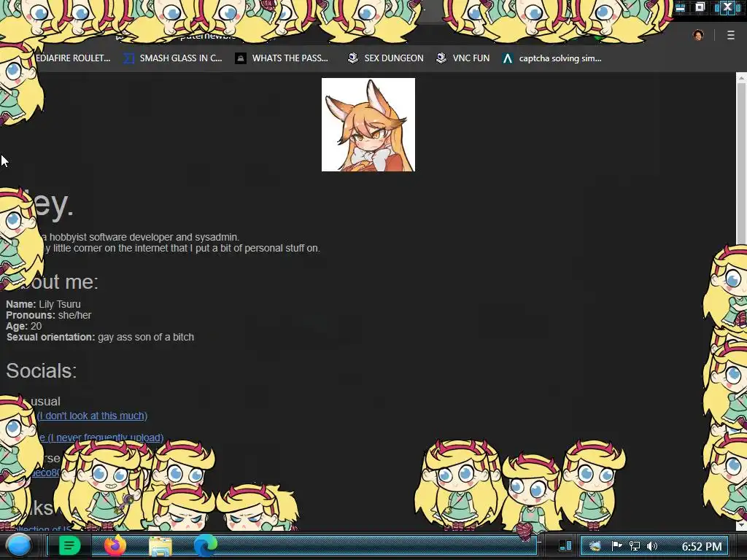Open the captcha solving sim... bookmark

[551, 58]
